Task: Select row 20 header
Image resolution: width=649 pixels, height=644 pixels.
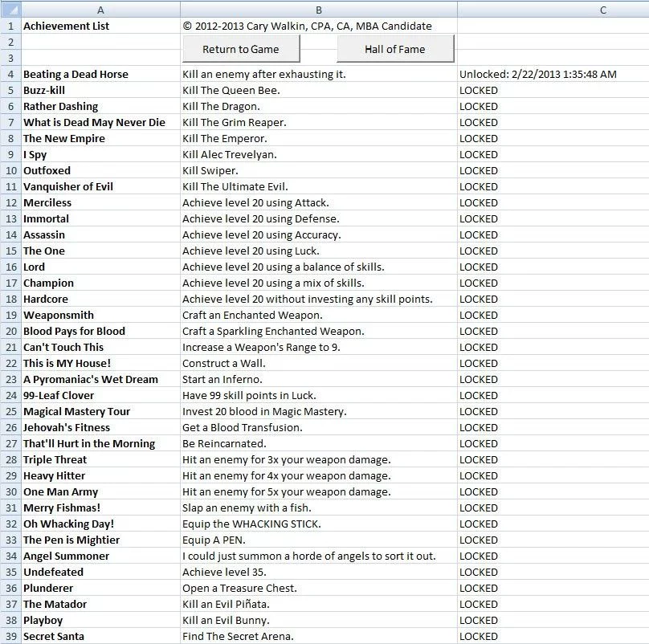Action: (10, 331)
